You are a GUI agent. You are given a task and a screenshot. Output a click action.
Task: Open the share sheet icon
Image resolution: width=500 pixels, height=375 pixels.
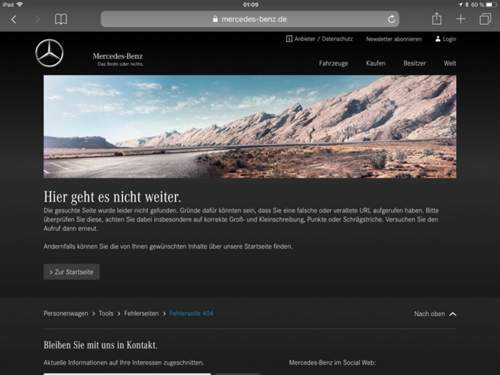437,19
